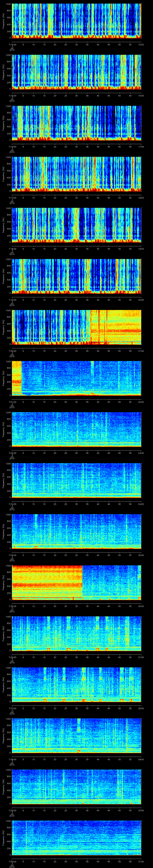The height and width of the screenshot is (868, 153).
Task: Select the spectrogram panel starting at 7:19:00
Action: [x=77, y=276]
